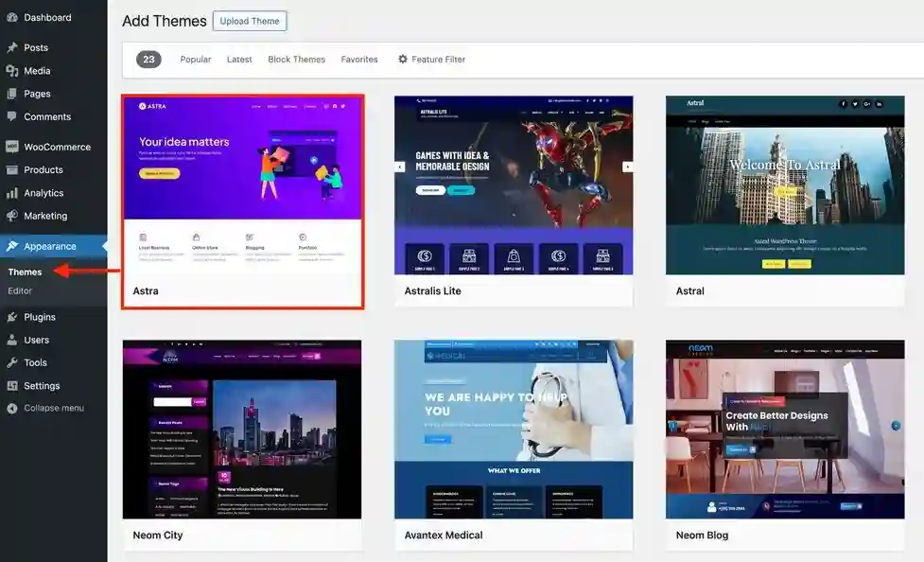The width and height of the screenshot is (924, 562).
Task: Show the Favorites themes tab
Action: (359, 60)
